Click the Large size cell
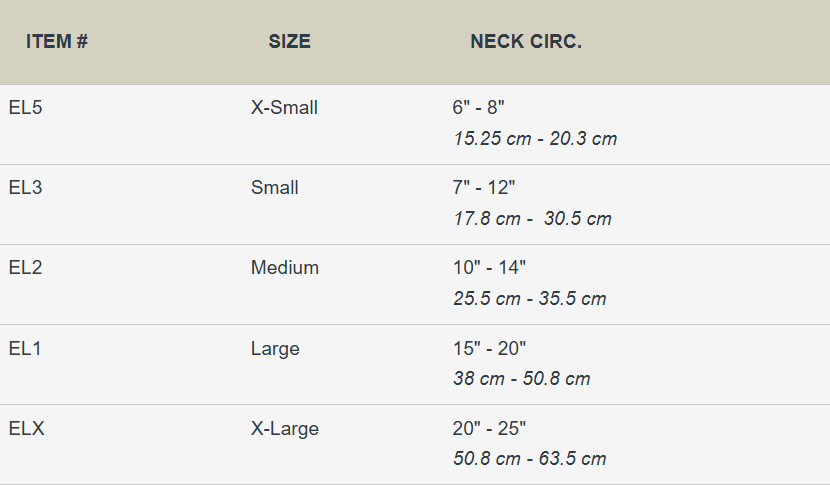The height and width of the screenshot is (485, 830). (275, 348)
